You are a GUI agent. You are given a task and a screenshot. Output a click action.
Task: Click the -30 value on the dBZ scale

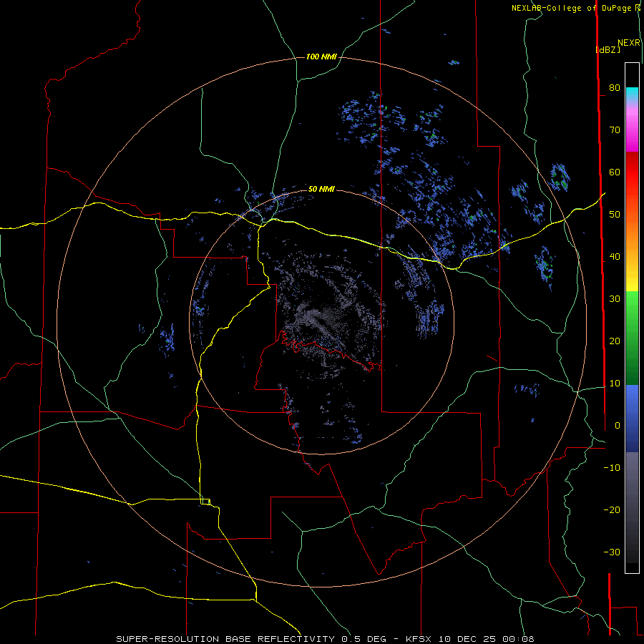pos(612,552)
